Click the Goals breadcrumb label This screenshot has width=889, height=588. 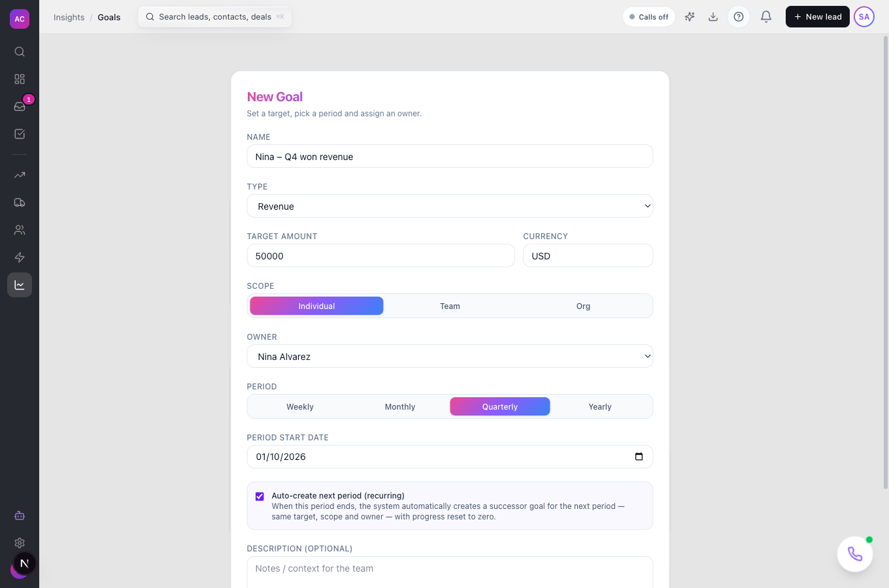(x=109, y=17)
